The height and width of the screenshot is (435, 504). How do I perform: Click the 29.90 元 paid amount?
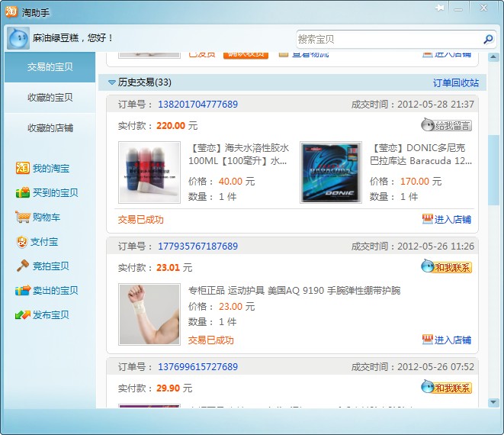[x=174, y=388]
